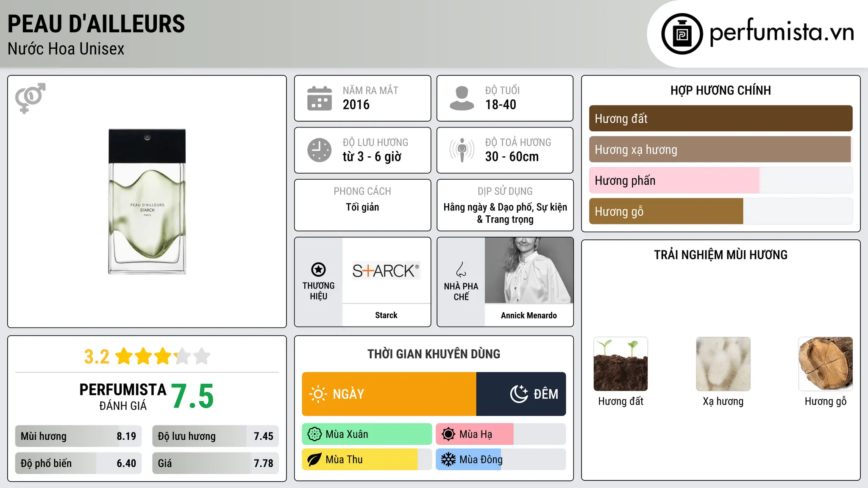Click the Nước Hoa Unisex subtitle
The image size is (868, 488).
point(66,49)
